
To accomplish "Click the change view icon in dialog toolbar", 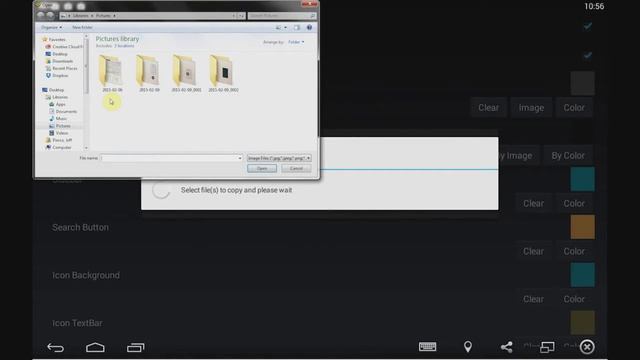I will [x=278, y=27].
